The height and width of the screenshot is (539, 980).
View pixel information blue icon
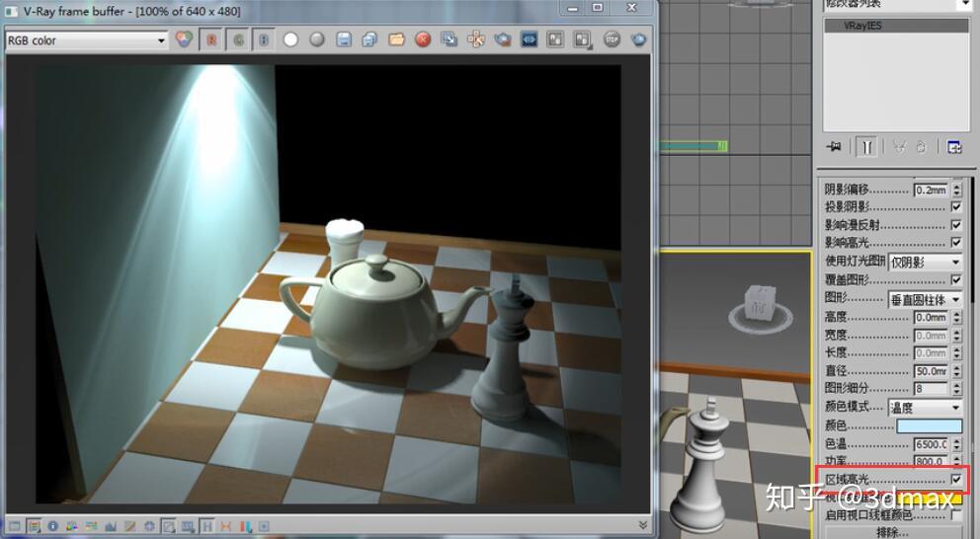click(53, 526)
